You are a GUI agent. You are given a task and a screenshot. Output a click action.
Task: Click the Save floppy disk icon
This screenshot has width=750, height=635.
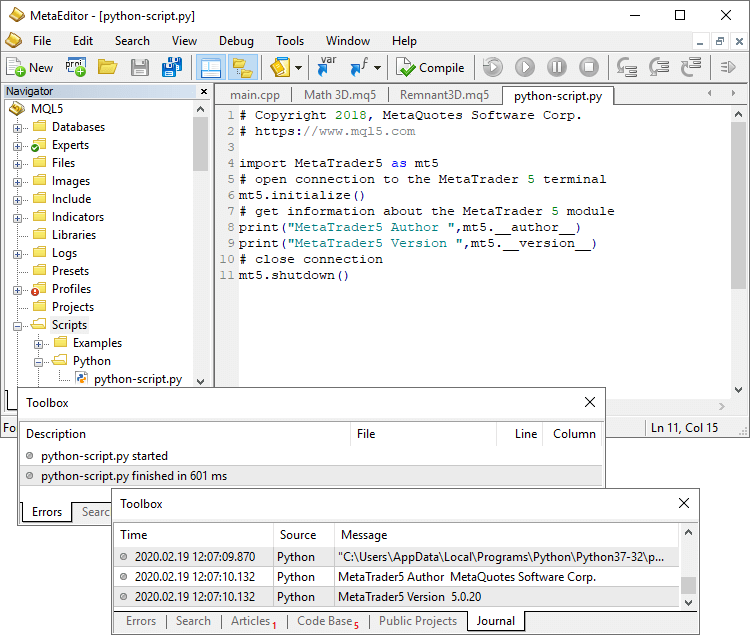(x=140, y=67)
